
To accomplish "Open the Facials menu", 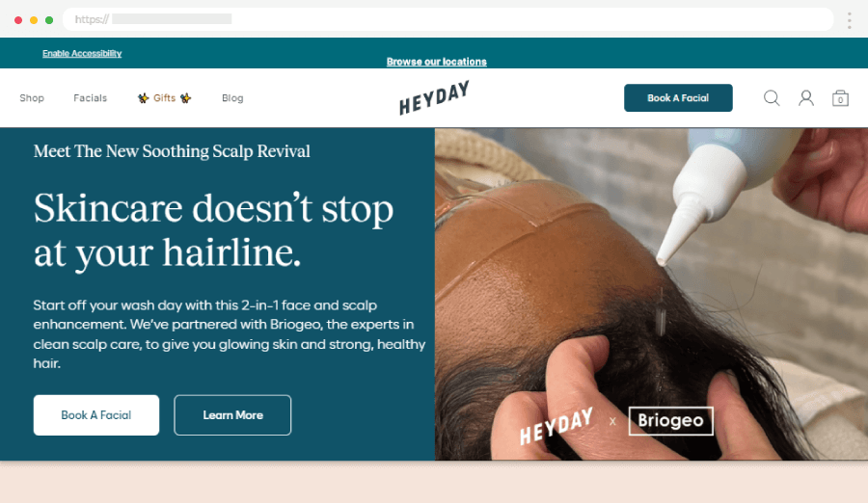I will point(91,98).
